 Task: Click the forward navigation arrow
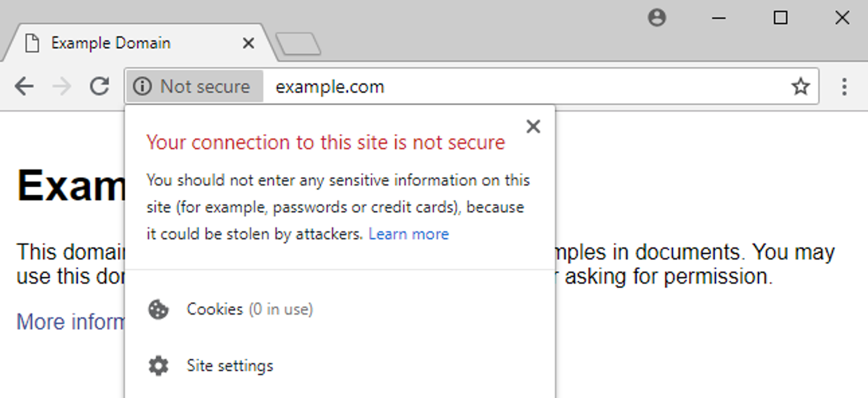click(62, 87)
